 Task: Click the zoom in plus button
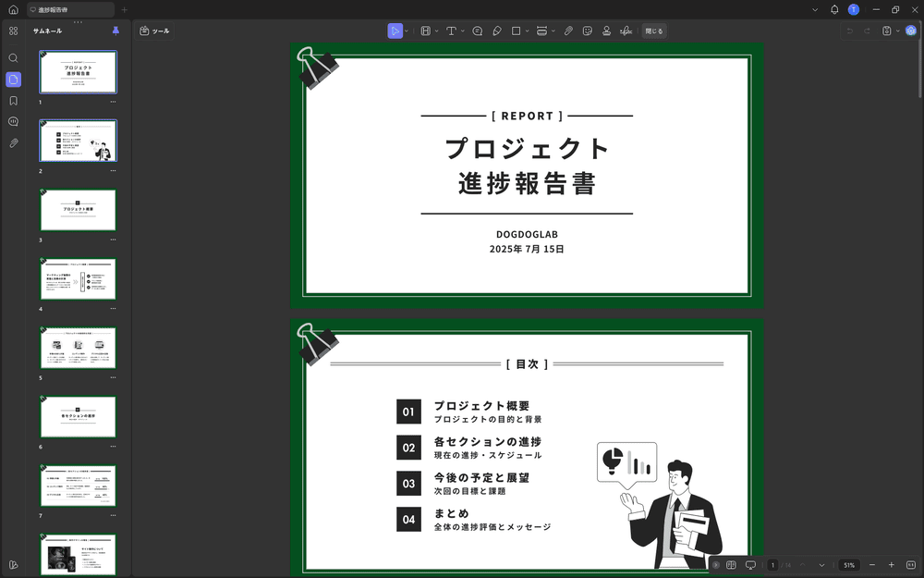coord(892,565)
